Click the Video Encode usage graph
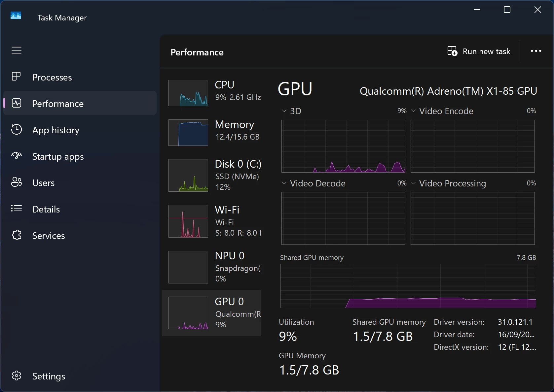 [x=472, y=146]
